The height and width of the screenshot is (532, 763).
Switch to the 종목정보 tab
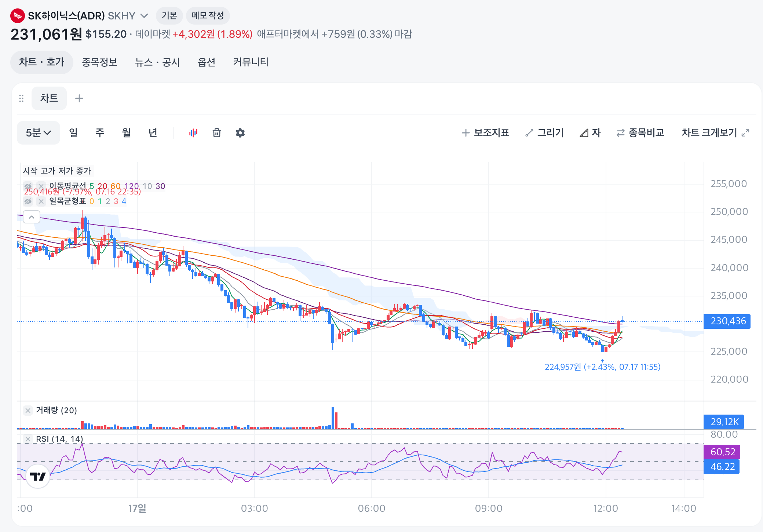(99, 62)
